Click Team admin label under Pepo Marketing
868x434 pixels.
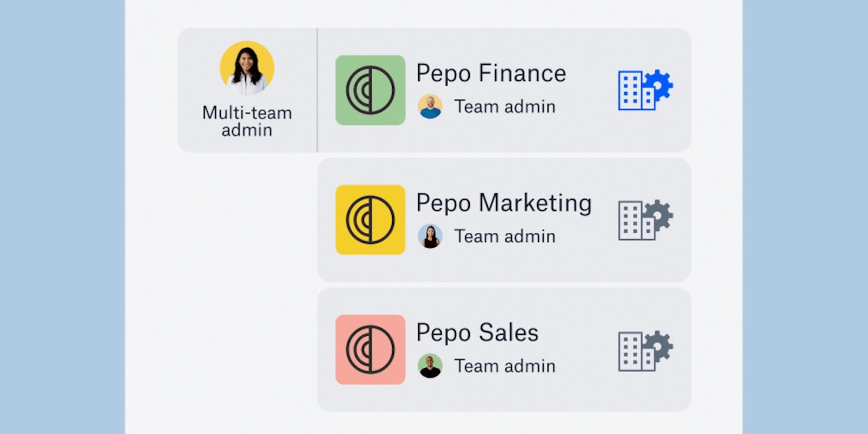point(505,237)
